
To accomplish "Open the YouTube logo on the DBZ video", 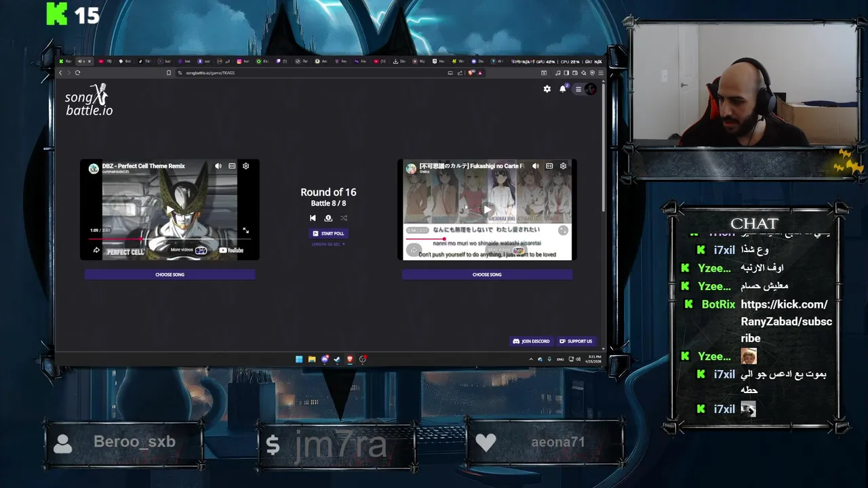I will (231, 250).
